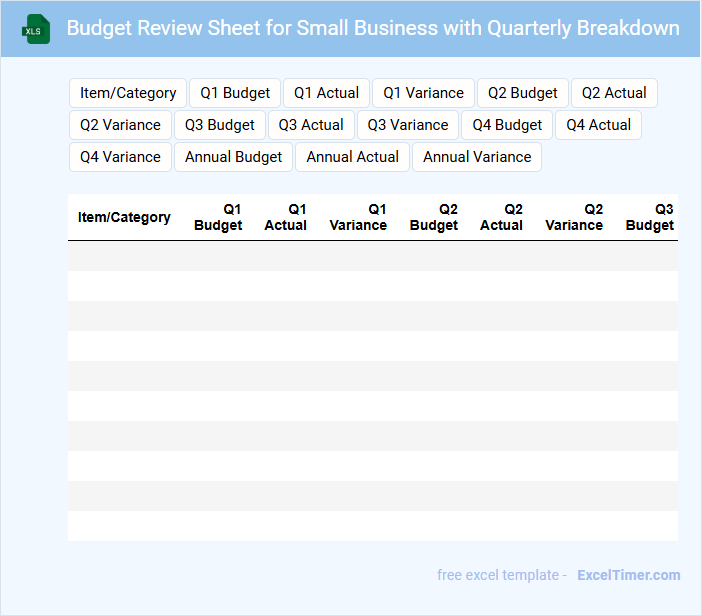
Task: Choose the Q3 Actual tag
Action: pyautogui.click(x=311, y=125)
